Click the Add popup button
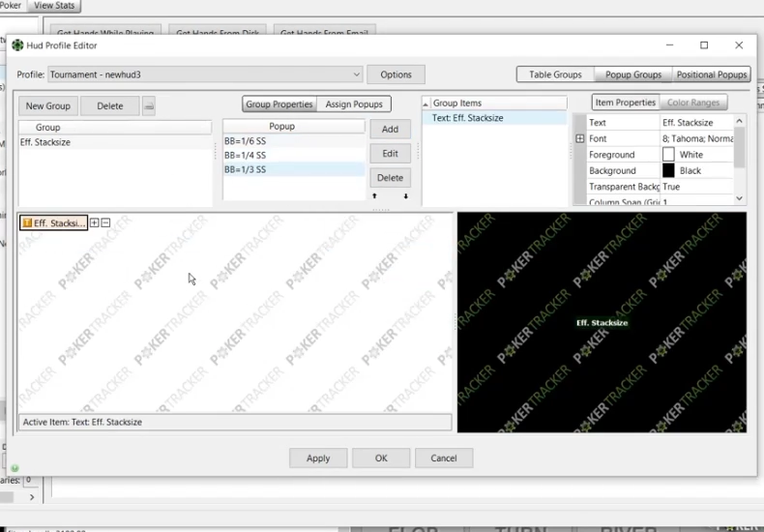Screen dimensions: 764x532 tap(390, 129)
